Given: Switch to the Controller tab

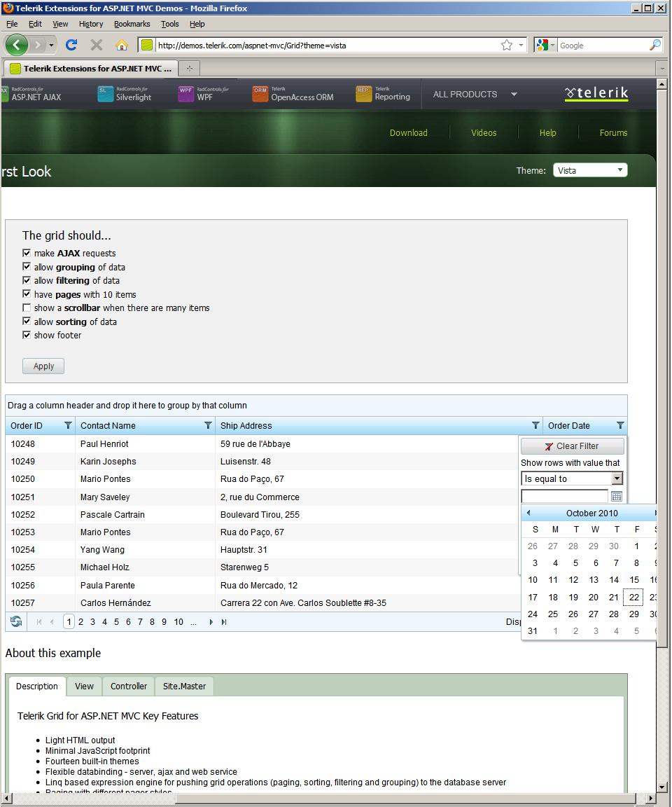Looking at the screenshot, I should pyautogui.click(x=129, y=686).
